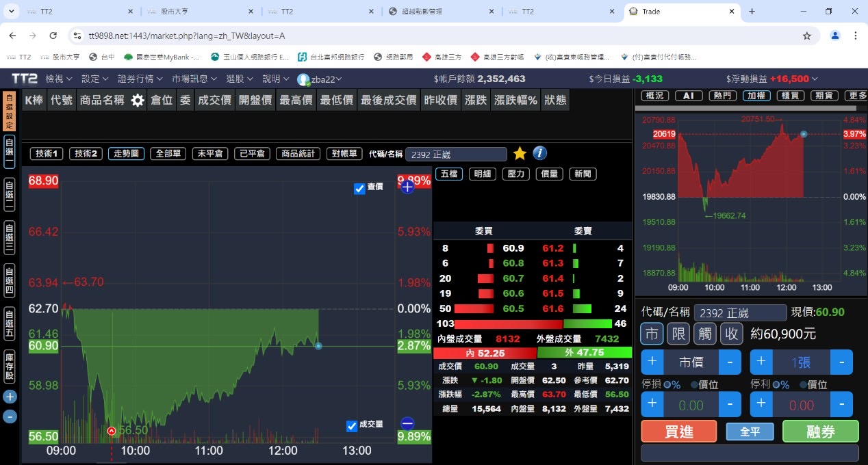Toggle the 查價 checkbox
Screen dimensions: 868x465
point(359,189)
